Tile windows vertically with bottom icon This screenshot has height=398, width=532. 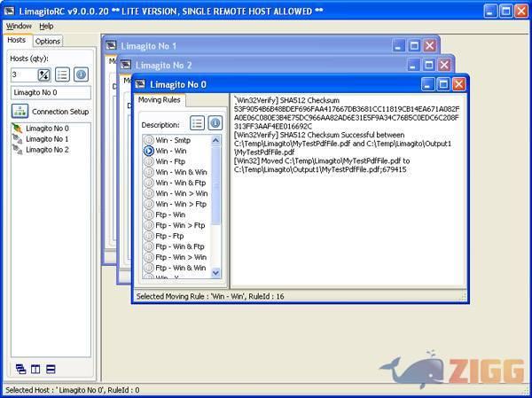click(x=35, y=369)
